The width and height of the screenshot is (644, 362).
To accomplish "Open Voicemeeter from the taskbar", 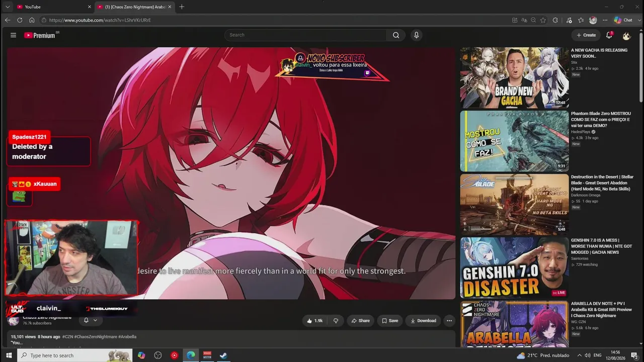I will click(207, 355).
